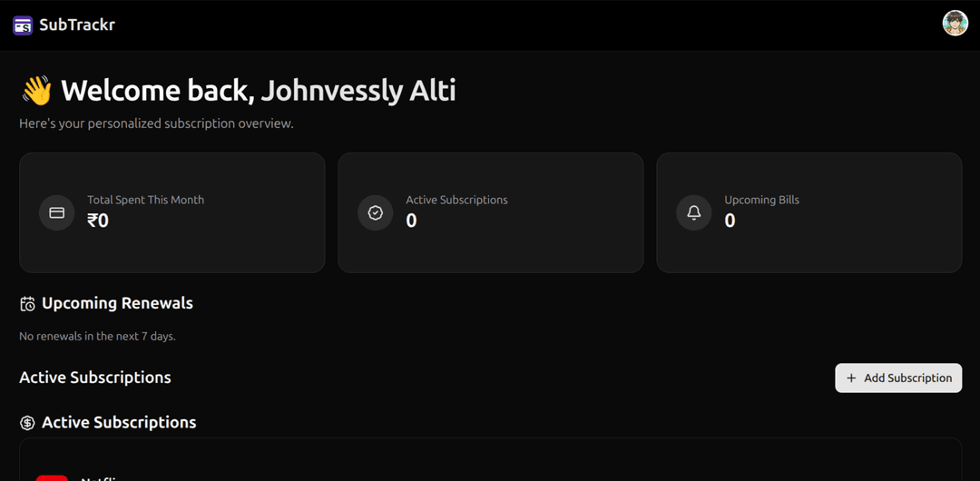Click the calendar clock icon beside Upcoming Renewals
The image size is (980, 481).
click(27, 304)
